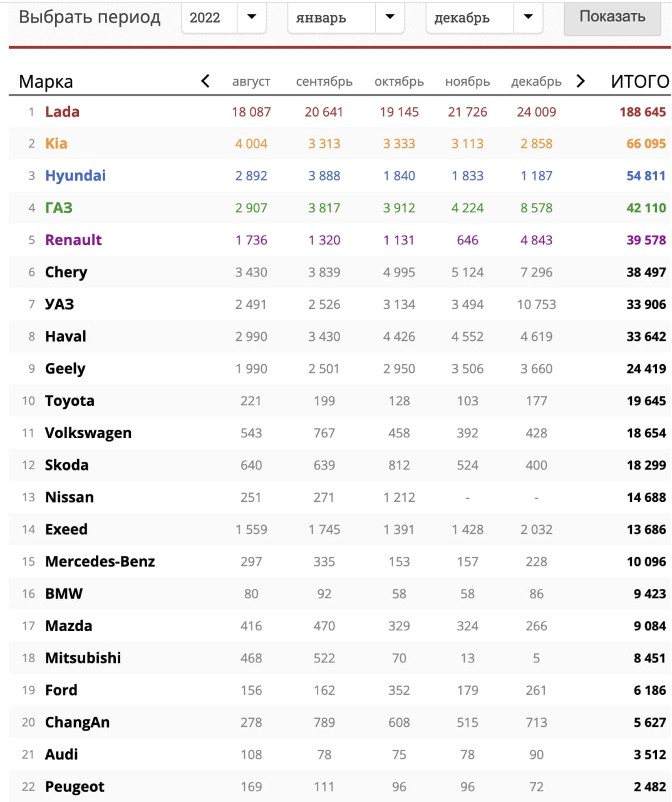The width and height of the screenshot is (672, 802).
Task: Click the Марка column header
Action: pos(46,81)
